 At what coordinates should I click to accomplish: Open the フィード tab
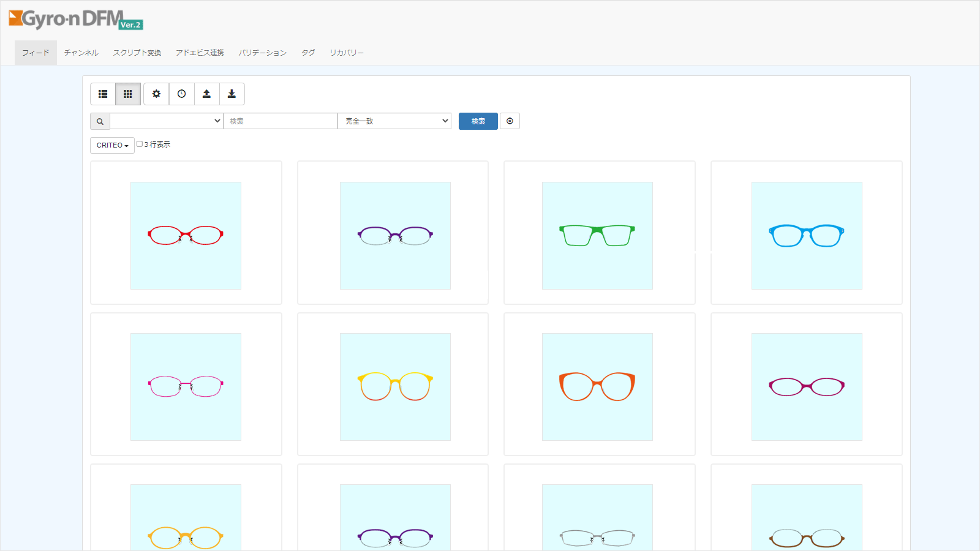pos(36,53)
